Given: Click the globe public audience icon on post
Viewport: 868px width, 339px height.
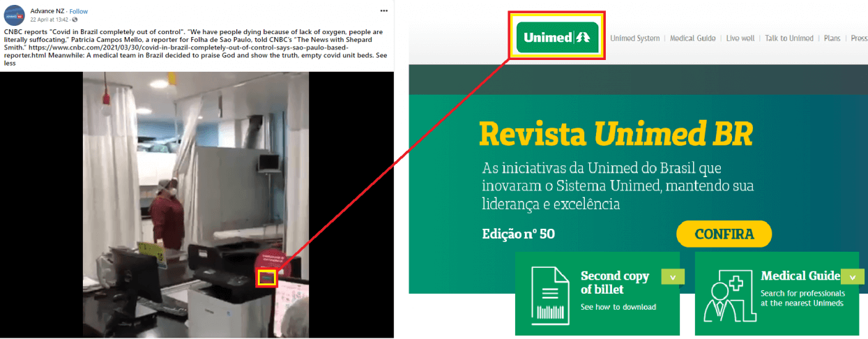Looking at the screenshot, I should [x=75, y=20].
